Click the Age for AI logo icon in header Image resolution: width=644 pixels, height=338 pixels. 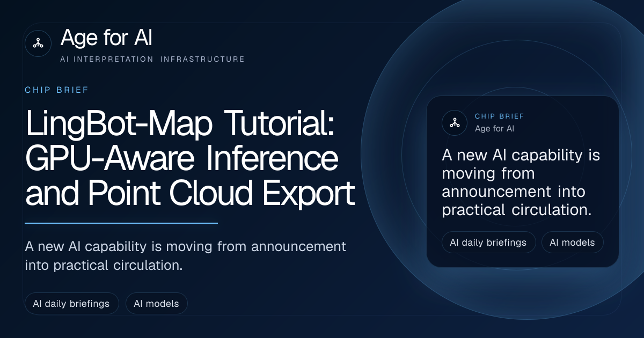pos(38,43)
